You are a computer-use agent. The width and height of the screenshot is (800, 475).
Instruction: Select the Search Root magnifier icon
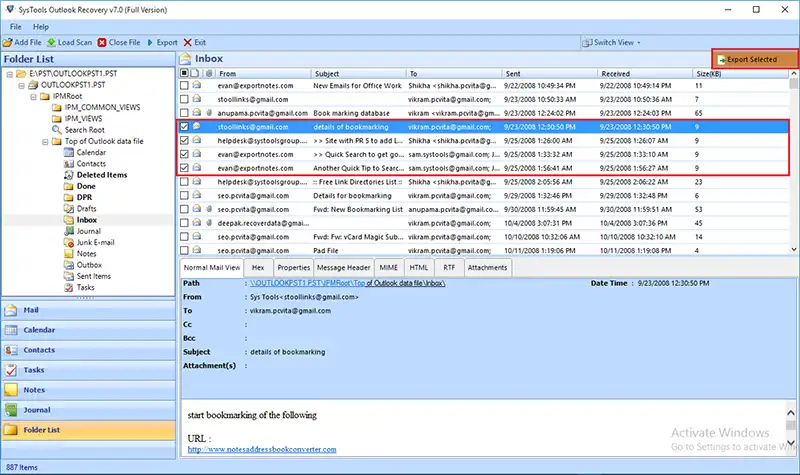[x=57, y=130]
